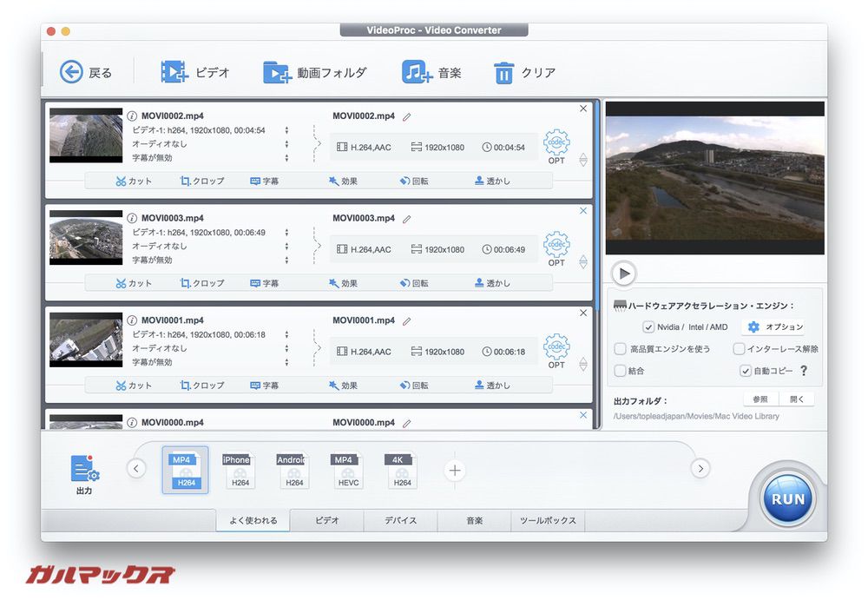Play the video preview

pos(624,273)
